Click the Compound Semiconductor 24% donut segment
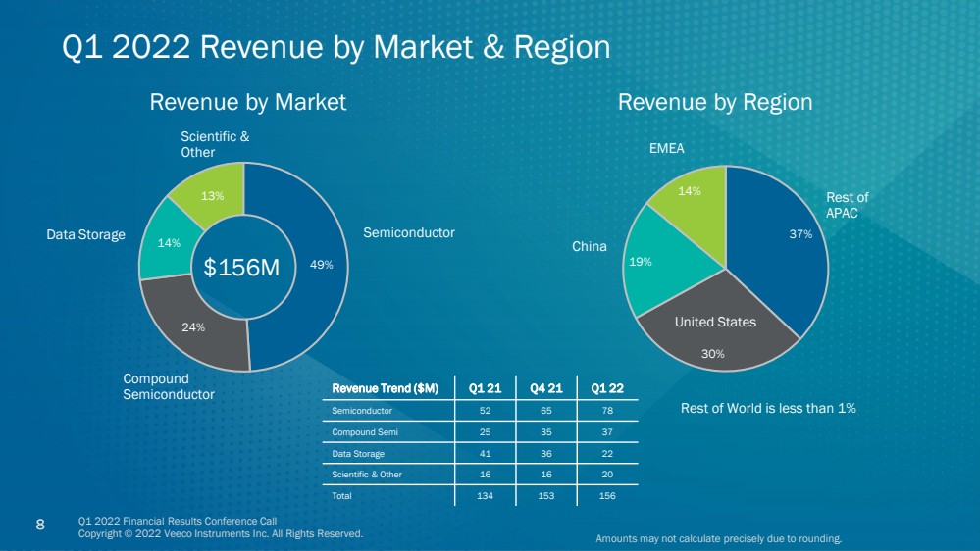The height and width of the screenshot is (551, 980). tap(193, 326)
